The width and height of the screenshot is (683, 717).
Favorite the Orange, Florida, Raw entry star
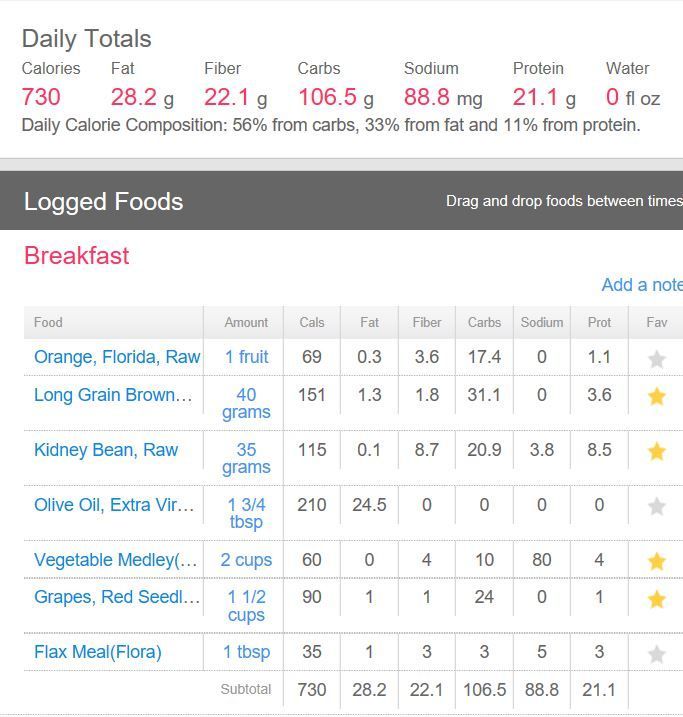657,359
